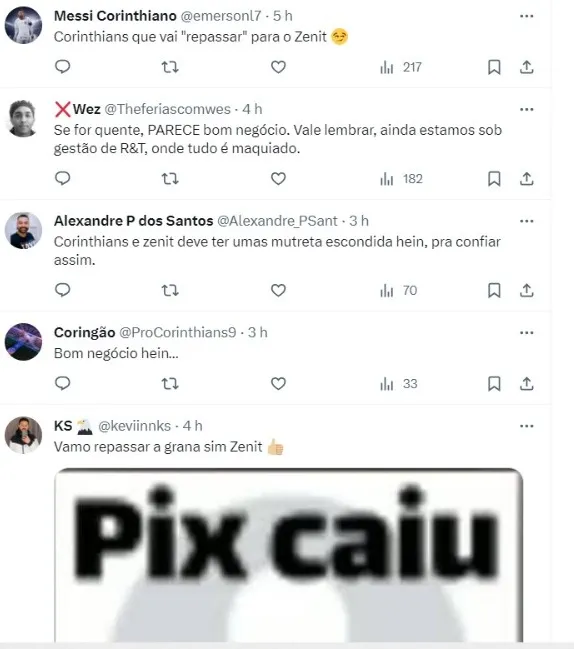Like the Coringão 'Bom negócio' tweet

[278, 384]
